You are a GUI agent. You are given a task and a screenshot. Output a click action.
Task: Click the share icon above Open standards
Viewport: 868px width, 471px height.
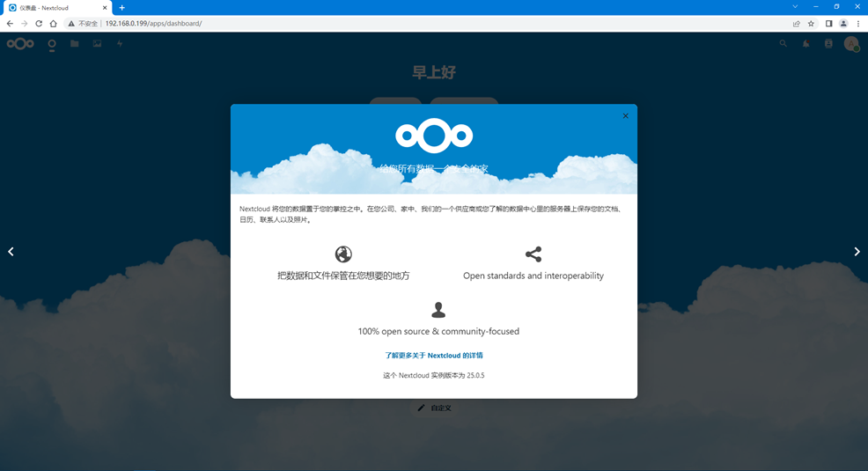click(x=533, y=254)
